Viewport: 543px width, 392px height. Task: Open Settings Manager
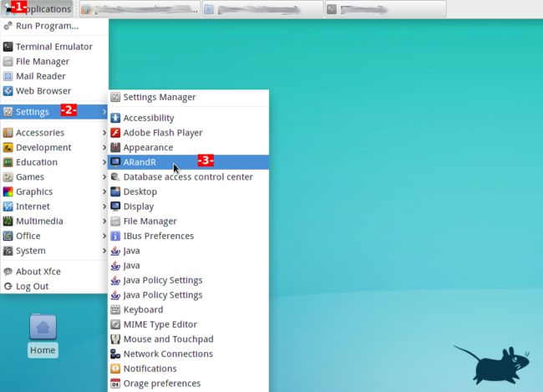189,97
